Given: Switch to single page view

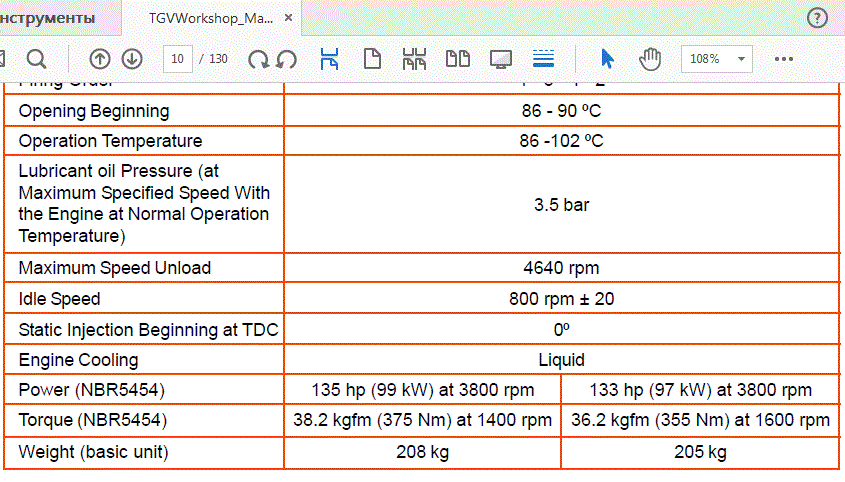Looking at the screenshot, I should (x=372, y=59).
